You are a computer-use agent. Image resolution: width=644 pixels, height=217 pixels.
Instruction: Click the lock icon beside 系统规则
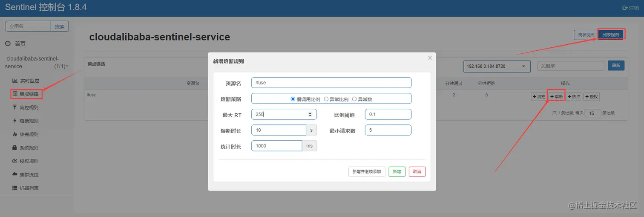[15, 148]
